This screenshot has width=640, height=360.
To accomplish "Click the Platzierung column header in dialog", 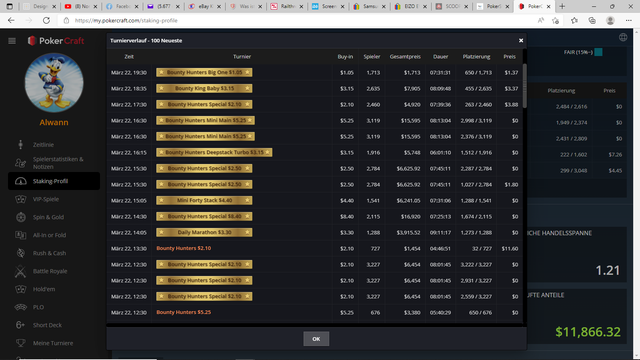I will click(x=476, y=57).
